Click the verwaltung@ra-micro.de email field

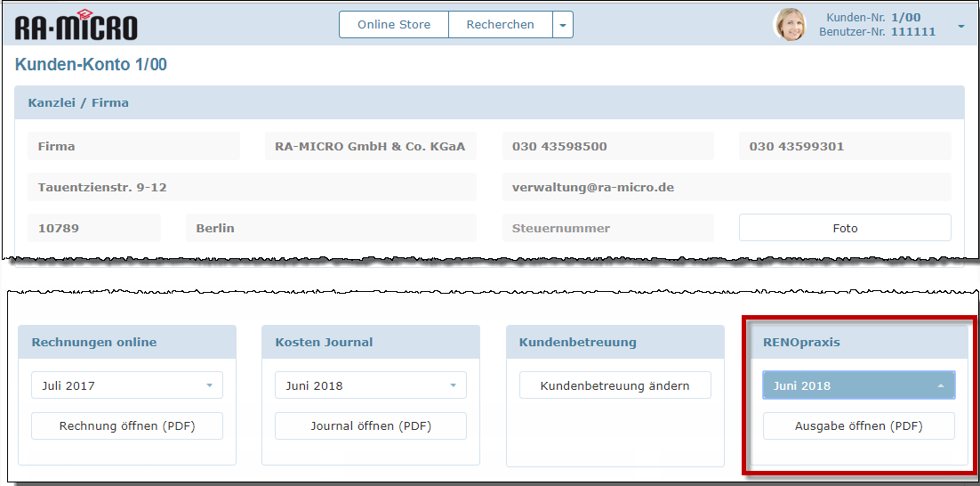(x=727, y=187)
